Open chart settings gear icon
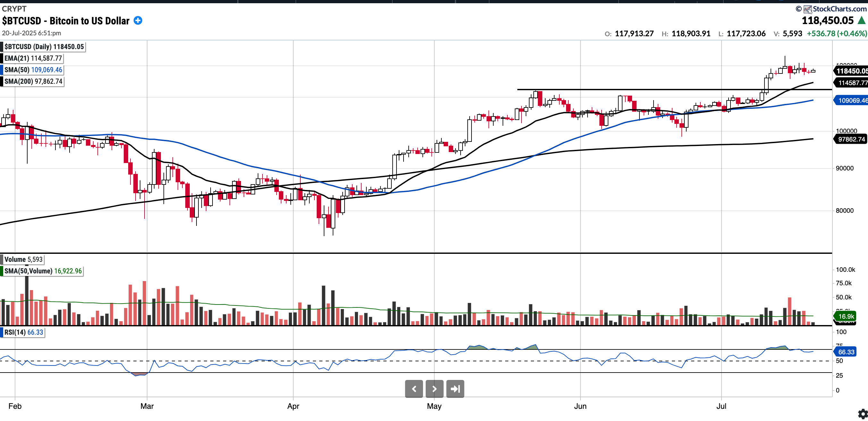This screenshot has width=868, height=421. pyautogui.click(x=863, y=414)
